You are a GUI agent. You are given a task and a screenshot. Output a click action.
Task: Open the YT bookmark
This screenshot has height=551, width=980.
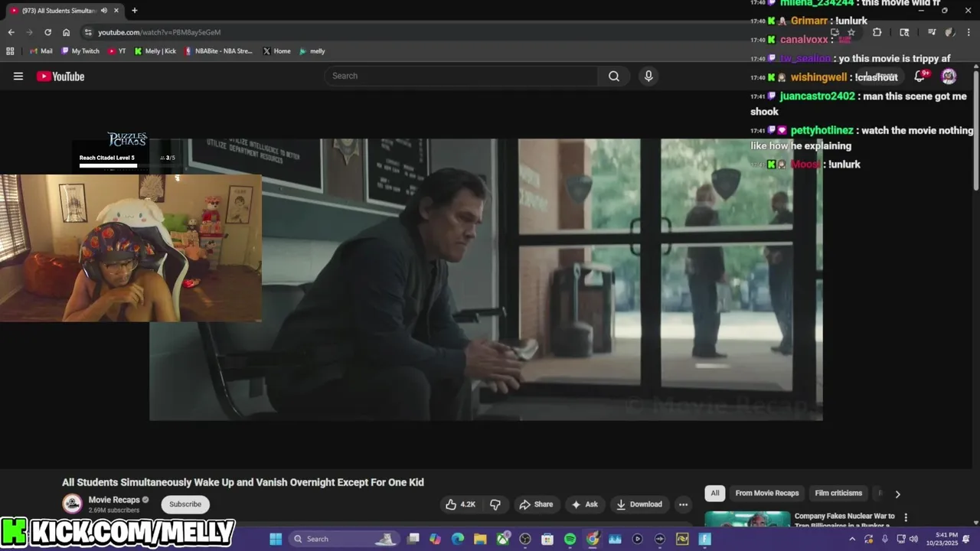(117, 51)
